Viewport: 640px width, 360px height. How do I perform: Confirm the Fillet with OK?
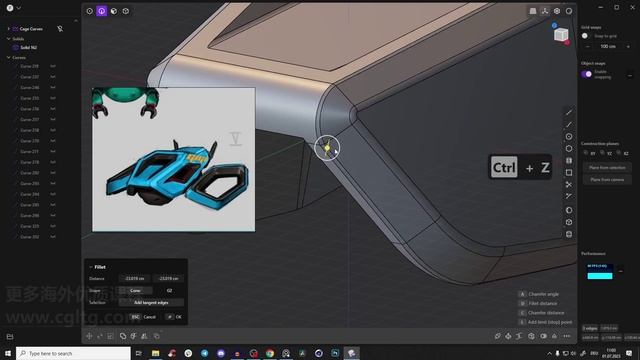pyautogui.click(x=174, y=317)
